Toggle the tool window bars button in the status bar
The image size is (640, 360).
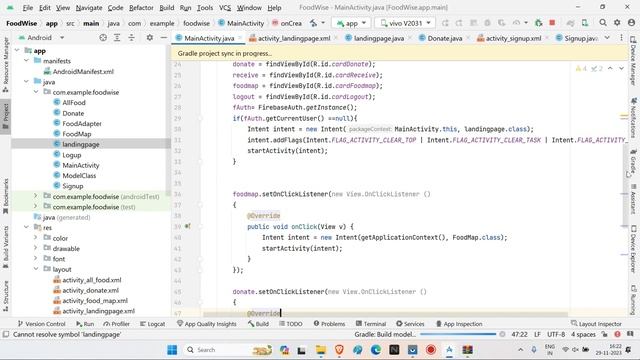(6, 334)
